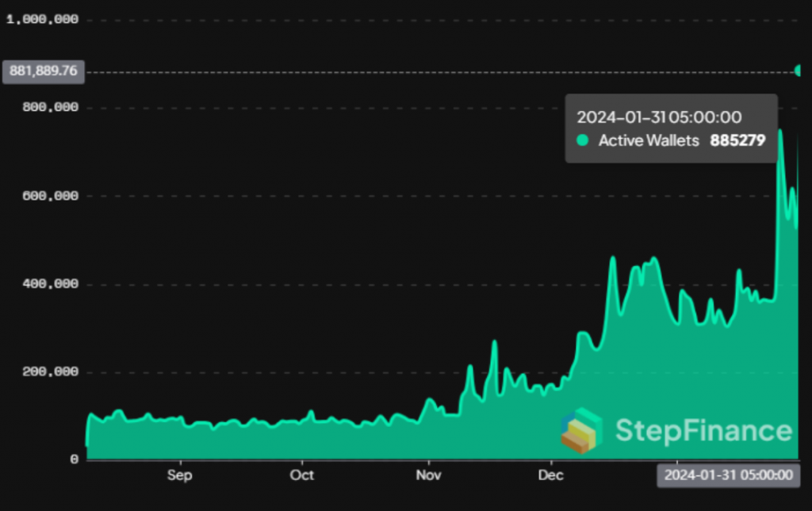The image size is (812, 511).
Task: Click the tallest chart peak below the tooltip
Action: click(x=780, y=132)
